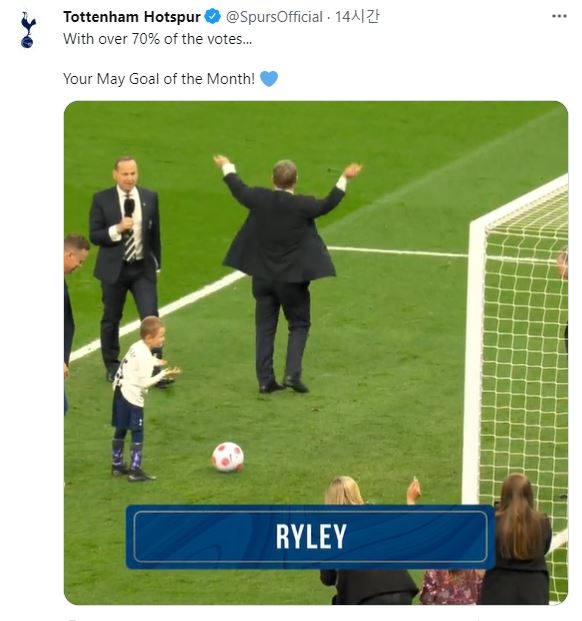
Task: Click the white goal net
Action: pyautogui.click(x=525, y=356)
